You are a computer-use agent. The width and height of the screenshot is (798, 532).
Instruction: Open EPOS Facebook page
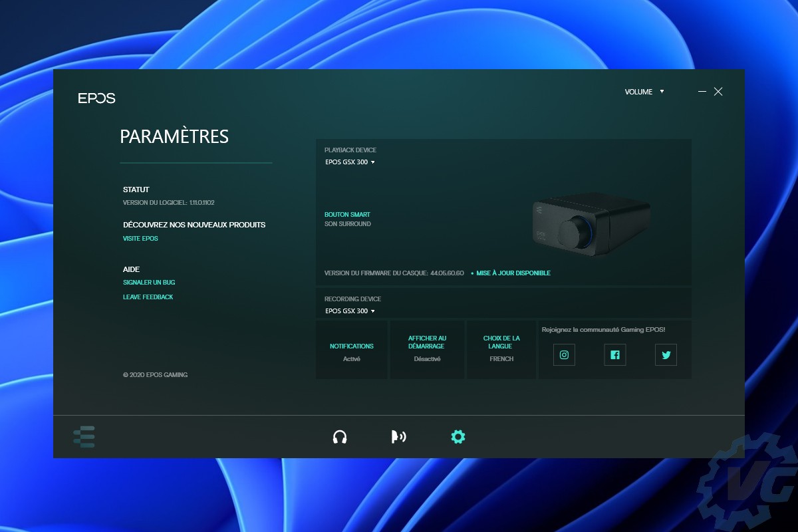click(x=615, y=354)
